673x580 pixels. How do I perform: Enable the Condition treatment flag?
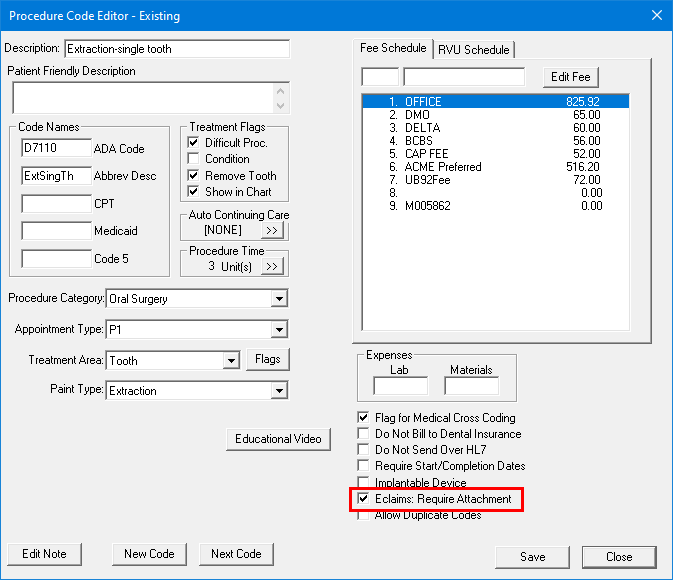(195, 159)
